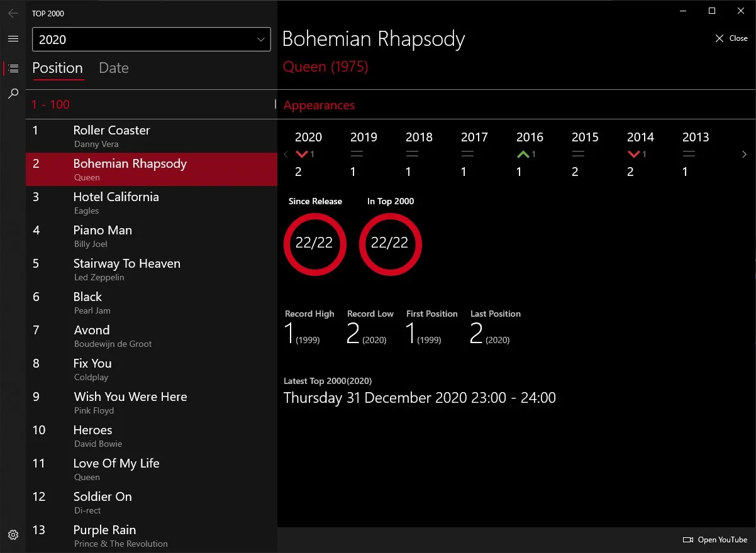Viewport: 756px width, 553px height.
Task: Select Bohemian Rhapsody list row
Action: tap(152, 169)
